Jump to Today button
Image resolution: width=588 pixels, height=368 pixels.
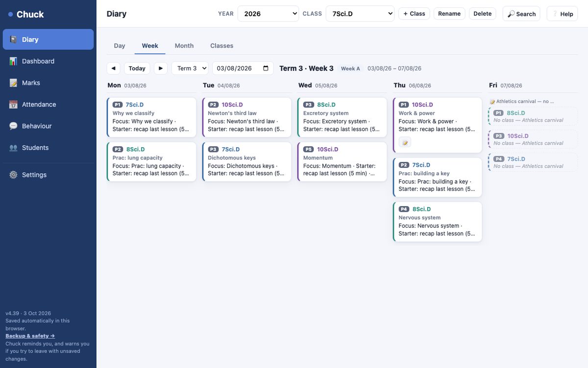click(137, 68)
